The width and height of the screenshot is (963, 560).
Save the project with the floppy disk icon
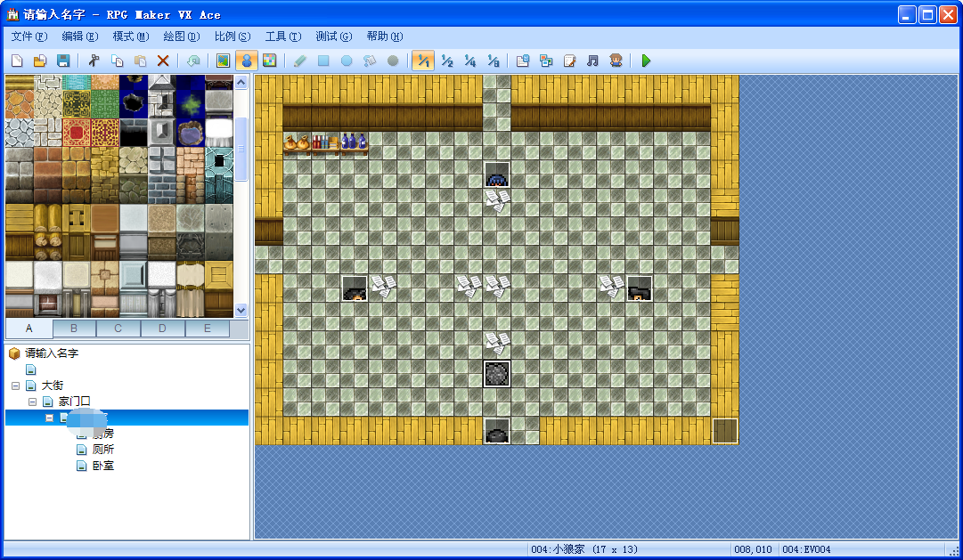coord(62,61)
